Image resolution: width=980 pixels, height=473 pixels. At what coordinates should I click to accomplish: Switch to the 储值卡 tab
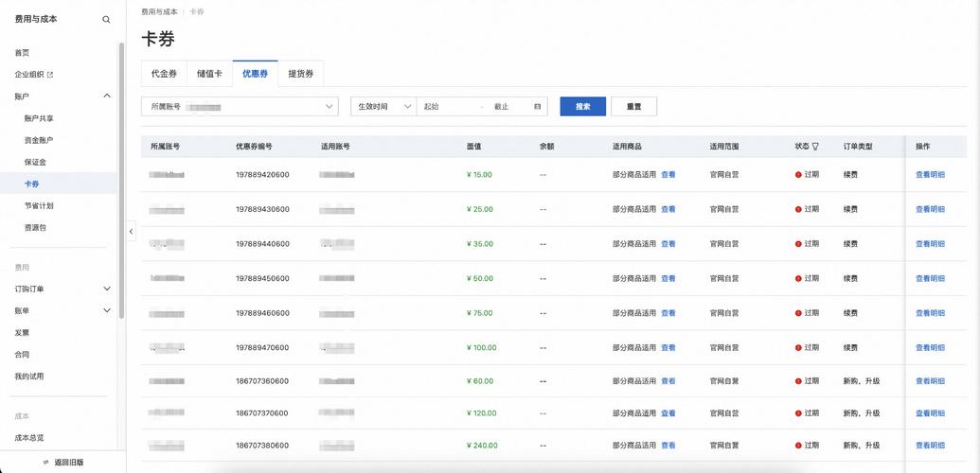click(x=209, y=74)
